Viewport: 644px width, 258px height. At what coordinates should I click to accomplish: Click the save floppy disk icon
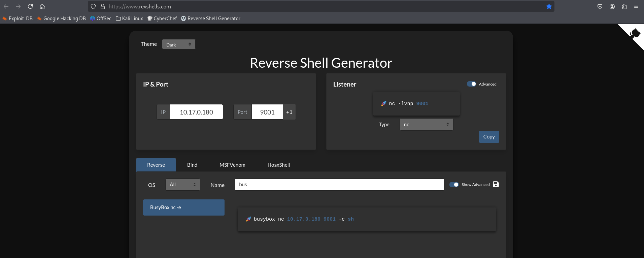(x=496, y=184)
